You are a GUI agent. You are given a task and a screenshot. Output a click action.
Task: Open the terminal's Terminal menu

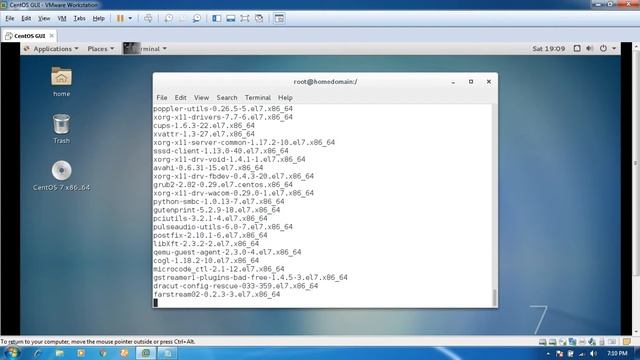(x=258, y=98)
